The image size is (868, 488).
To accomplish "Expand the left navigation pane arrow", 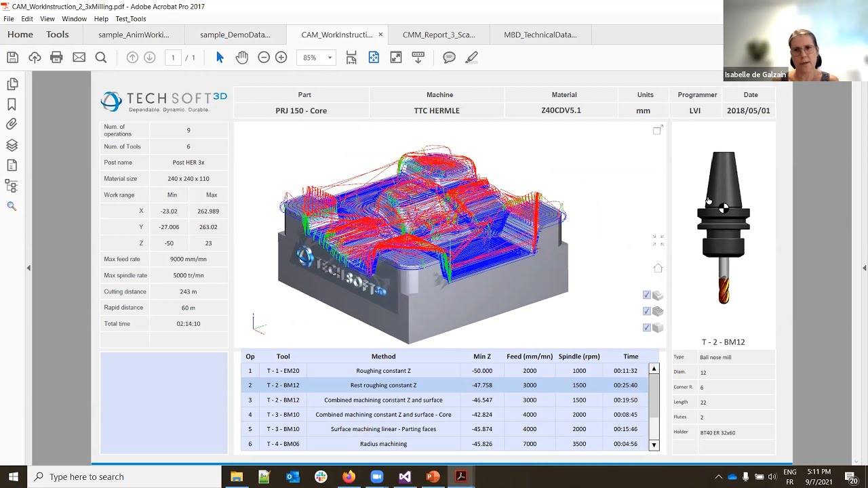I will 28,268.
